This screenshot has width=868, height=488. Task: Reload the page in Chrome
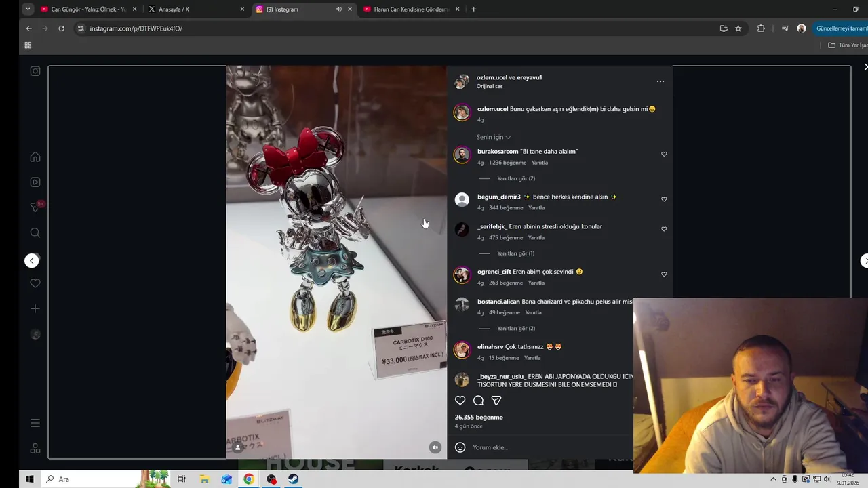61,28
